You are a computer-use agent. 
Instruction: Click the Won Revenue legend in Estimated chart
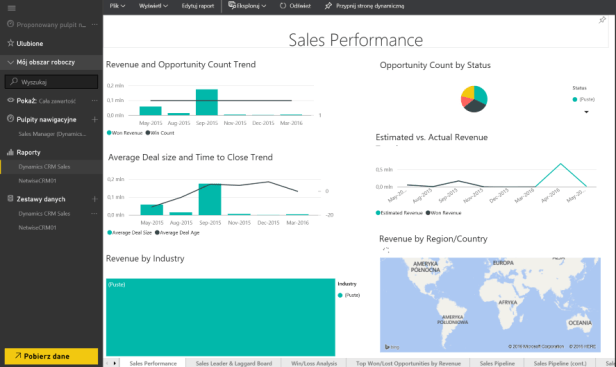coord(428,213)
